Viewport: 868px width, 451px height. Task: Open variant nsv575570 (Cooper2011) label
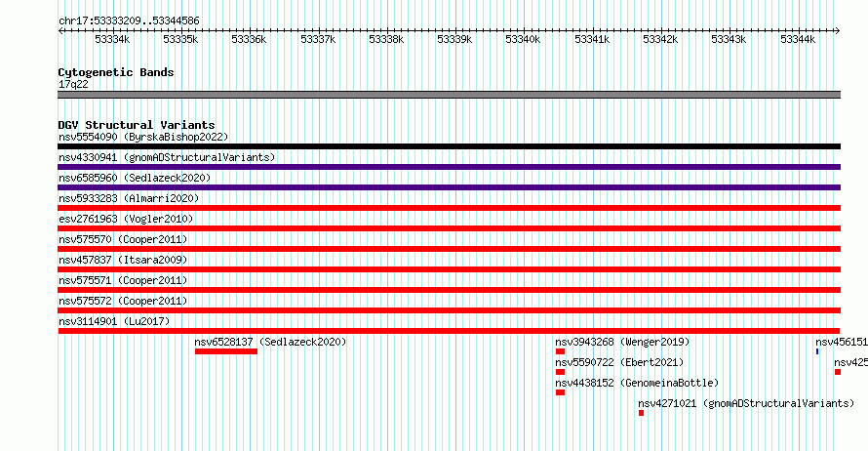[x=123, y=239]
